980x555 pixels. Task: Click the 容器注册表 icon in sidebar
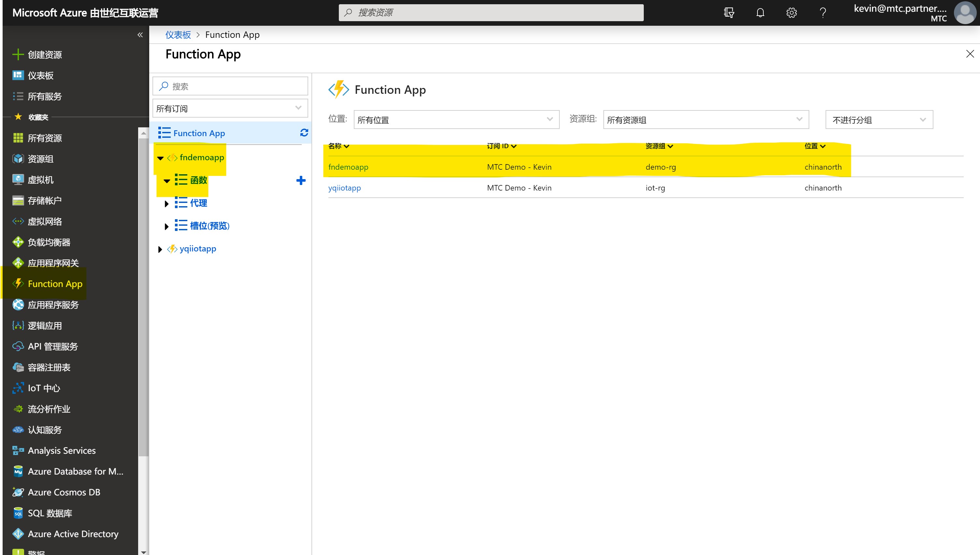pyautogui.click(x=18, y=367)
